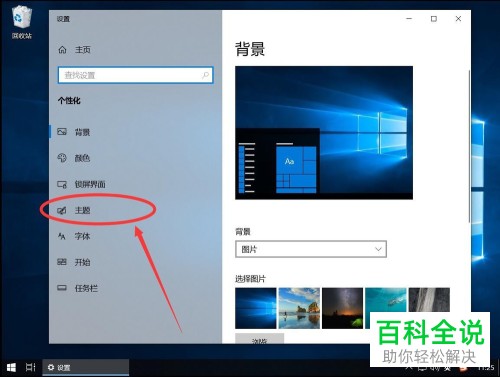500x377 pixels.
Task: Click the start layout icon next to 开始
Action: point(62,262)
